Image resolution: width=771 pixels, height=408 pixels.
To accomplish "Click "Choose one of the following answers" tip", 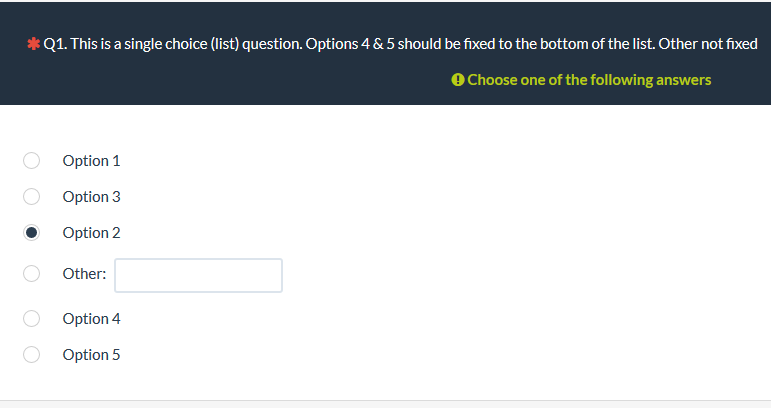I will click(x=589, y=80).
